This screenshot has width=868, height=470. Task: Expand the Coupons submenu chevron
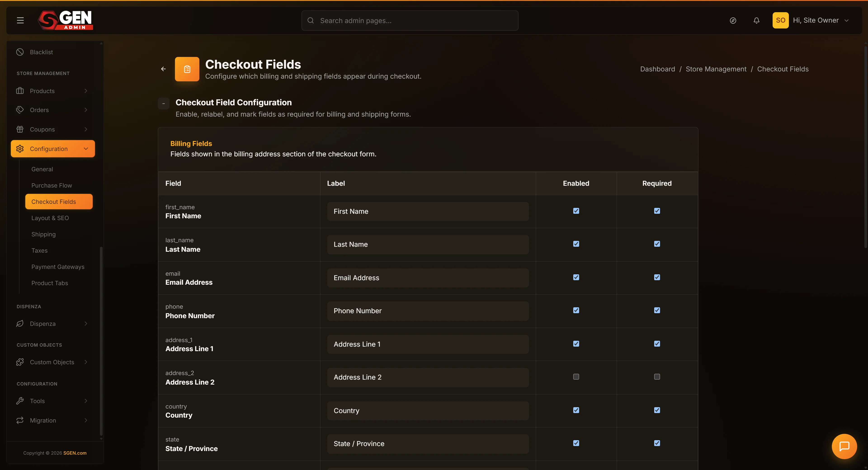[x=86, y=129]
